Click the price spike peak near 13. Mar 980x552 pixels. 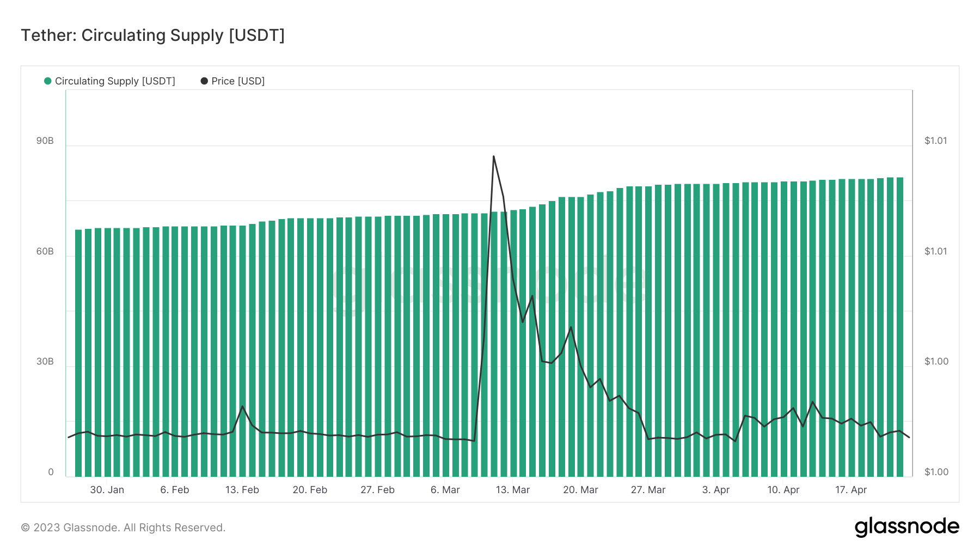[493, 156]
